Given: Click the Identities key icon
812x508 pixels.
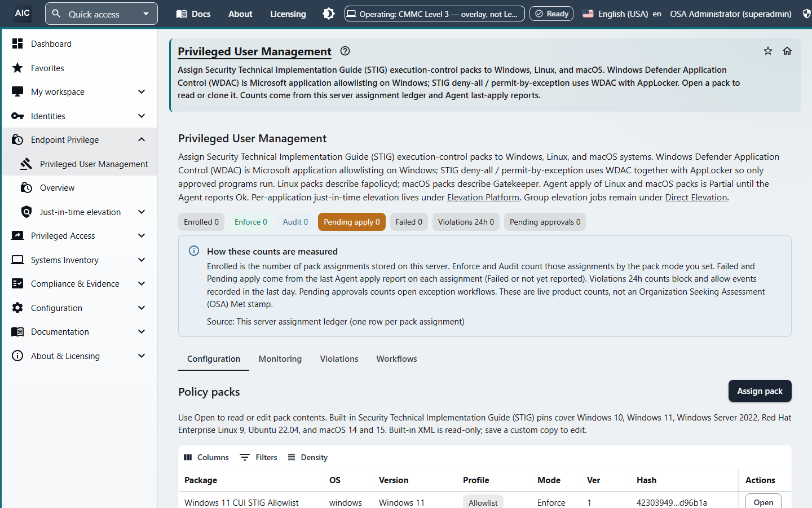Looking at the screenshot, I should click(x=17, y=116).
